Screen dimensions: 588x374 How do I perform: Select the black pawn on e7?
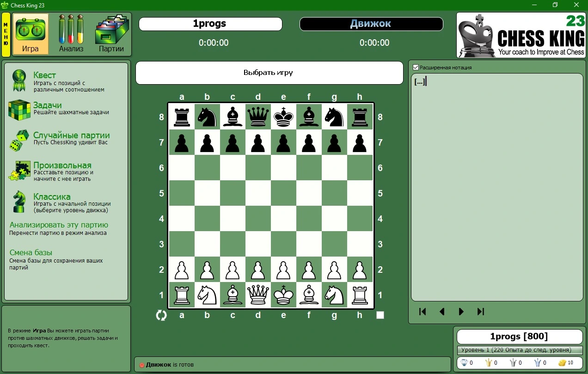coord(283,142)
